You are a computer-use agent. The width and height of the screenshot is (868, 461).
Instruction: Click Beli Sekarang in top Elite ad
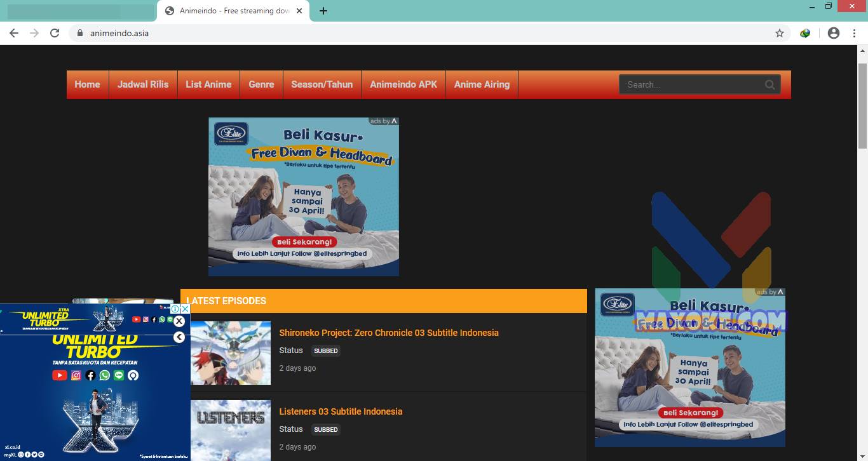(304, 242)
